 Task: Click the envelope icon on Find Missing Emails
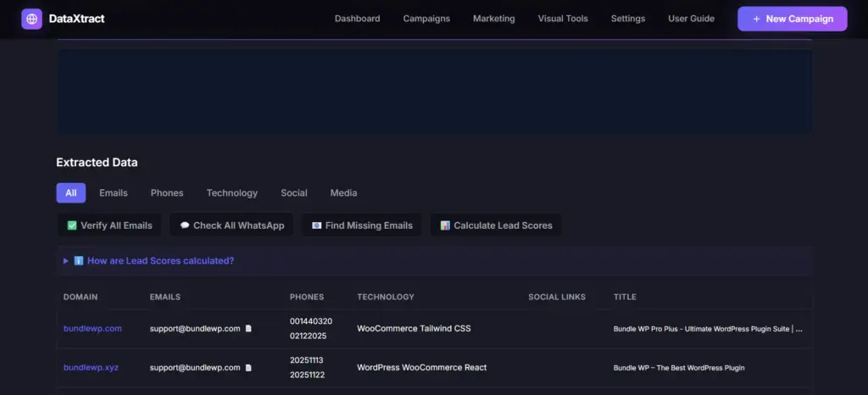click(x=317, y=225)
